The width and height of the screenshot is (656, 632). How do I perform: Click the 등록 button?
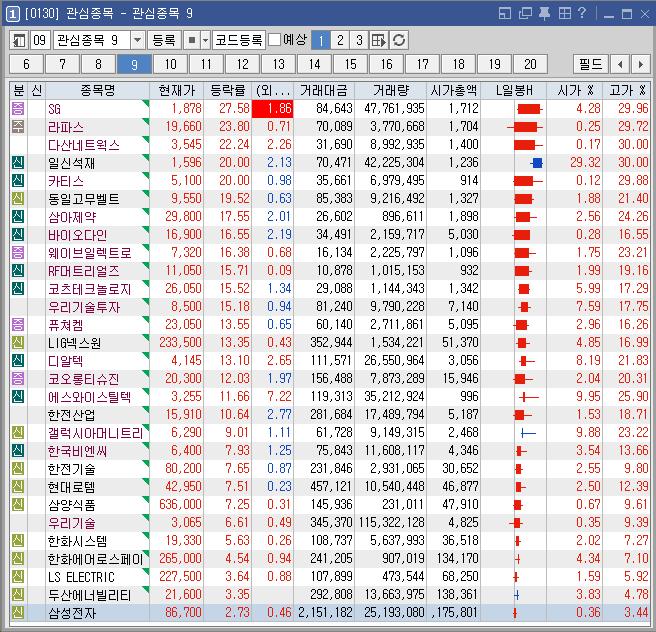point(164,41)
